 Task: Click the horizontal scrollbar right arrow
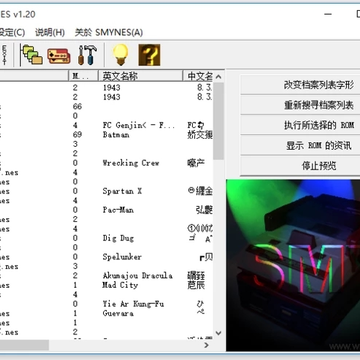[207, 345]
